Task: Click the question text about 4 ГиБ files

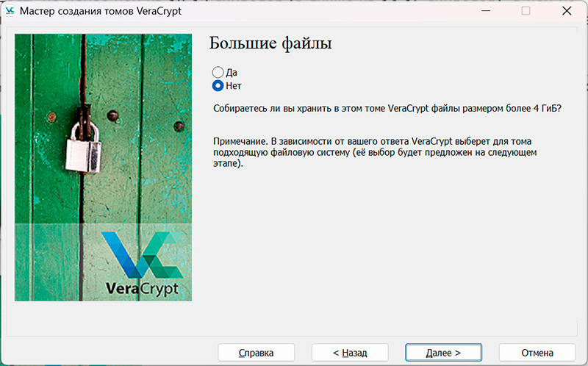Action: (387, 108)
